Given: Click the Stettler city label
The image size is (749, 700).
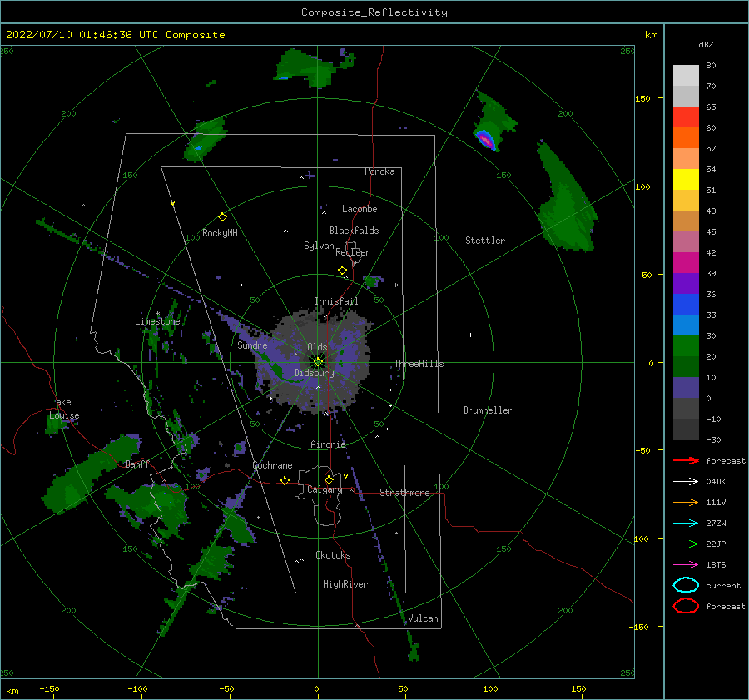Looking at the screenshot, I should coord(485,241).
